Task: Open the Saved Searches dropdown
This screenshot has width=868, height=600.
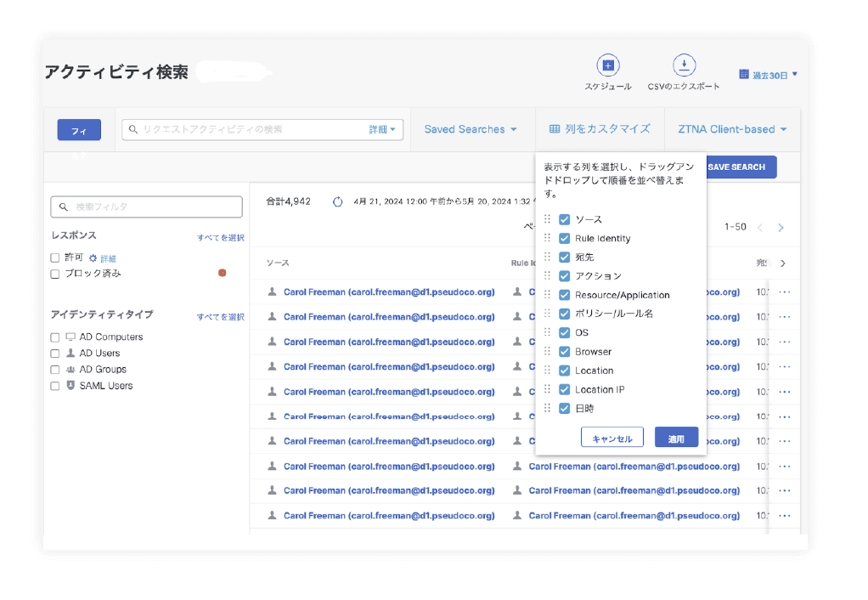Action: (x=471, y=129)
